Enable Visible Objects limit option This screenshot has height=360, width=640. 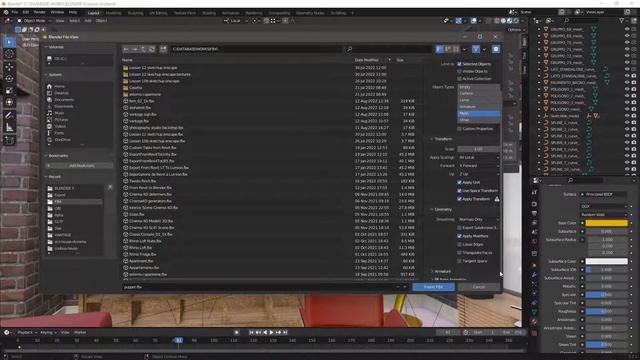pyautogui.click(x=460, y=71)
